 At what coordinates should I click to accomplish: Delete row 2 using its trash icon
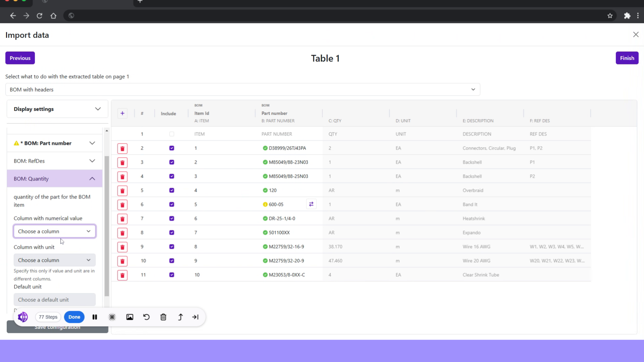click(122, 148)
